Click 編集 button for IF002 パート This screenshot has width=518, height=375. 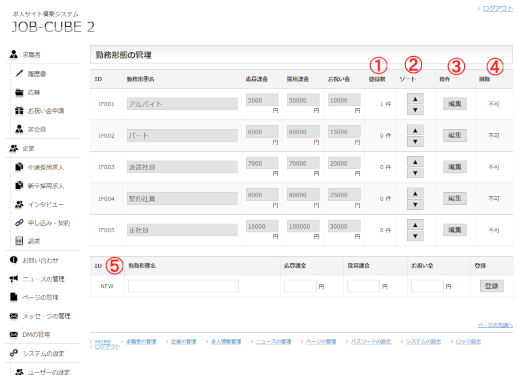coord(455,135)
